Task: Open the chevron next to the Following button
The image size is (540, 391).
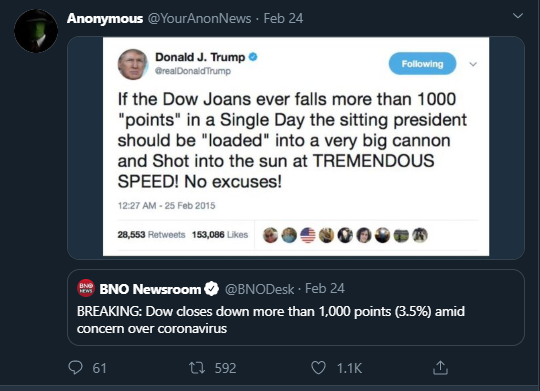Action: (473, 64)
